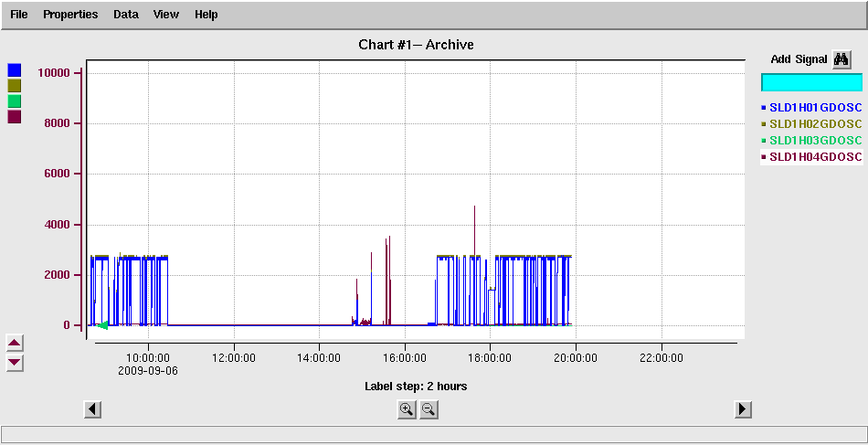This screenshot has width=868, height=445.
Task: Open the Properties menu
Action: (70, 15)
